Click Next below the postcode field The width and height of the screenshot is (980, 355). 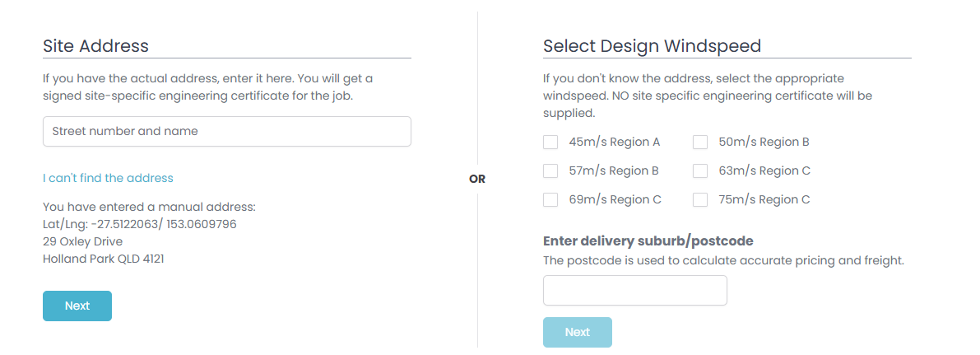[x=577, y=332]
